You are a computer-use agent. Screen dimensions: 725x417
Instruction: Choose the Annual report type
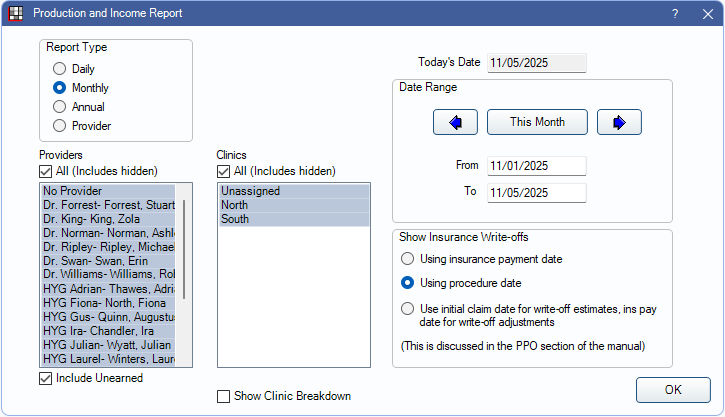(x=60, y=107)
